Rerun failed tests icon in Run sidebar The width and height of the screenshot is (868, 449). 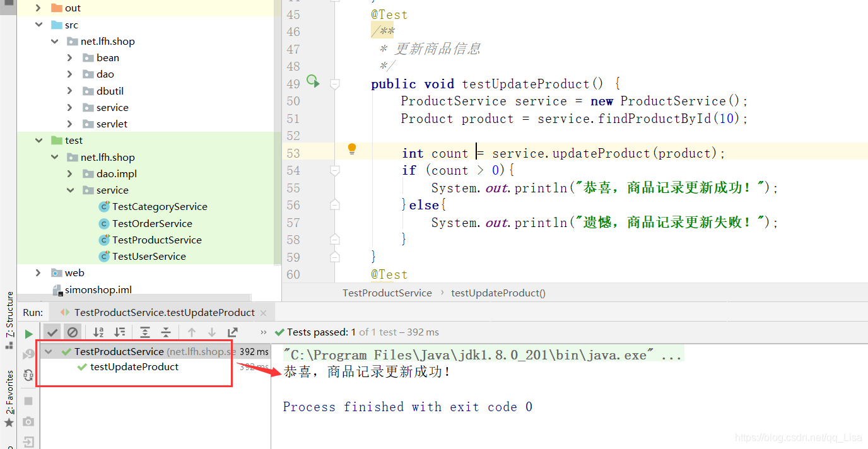tap(28, 355)
